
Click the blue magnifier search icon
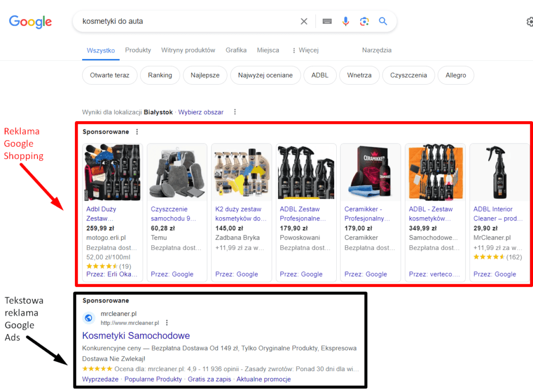pos(383,21)
